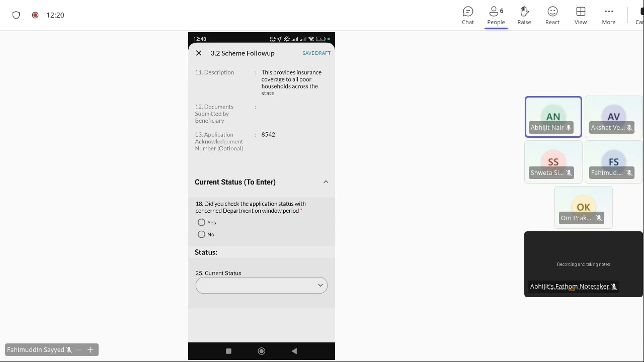This screenshot has width=644, height=362.
Task: Click the insurance coverage description text
Action: [x=291, y=82]
